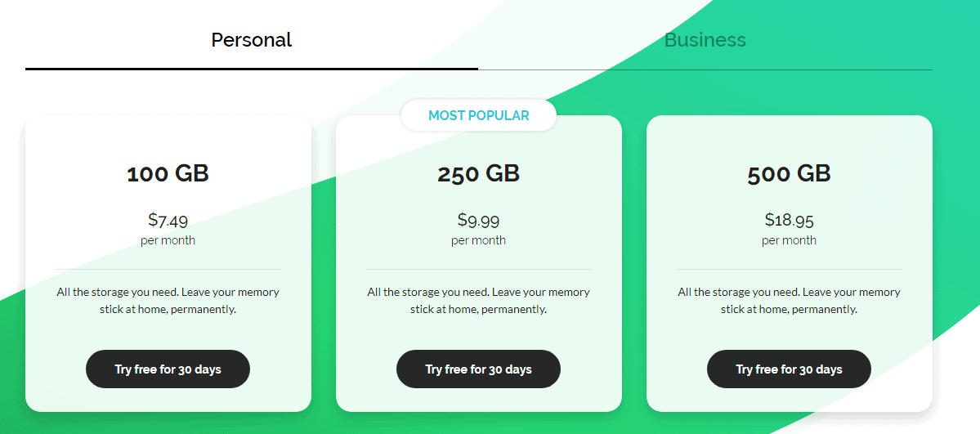This screenshot has width=980, height=434.
Task: Click the divider line in 250 GB card
Action: click(x=478, y=269)
